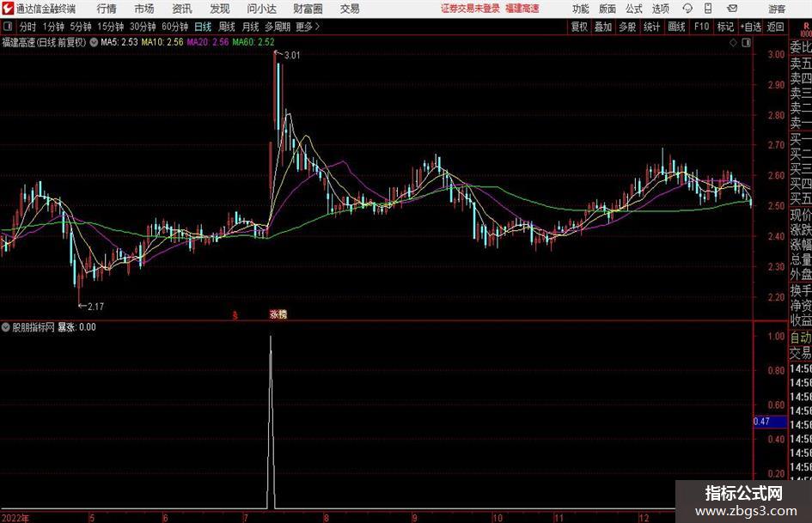Open the 发现 menu
The width and height of the screenshot is (812, 523).
220,9
